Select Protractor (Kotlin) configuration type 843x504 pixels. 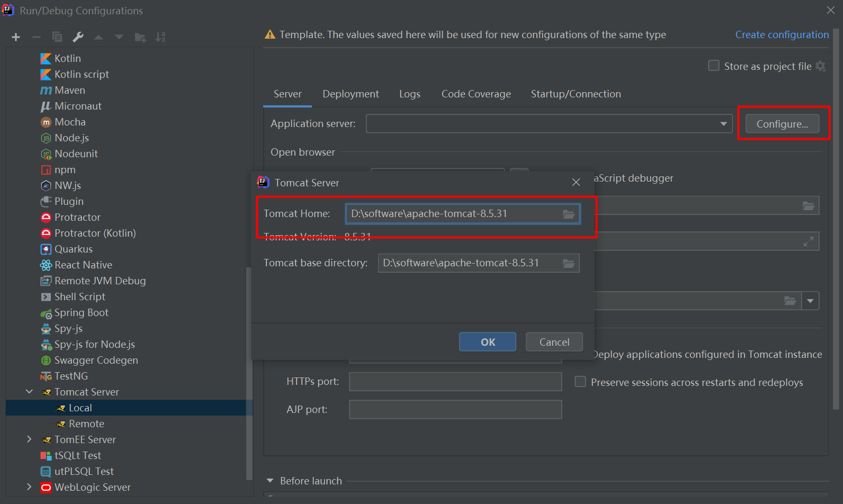tap(95, 233)
